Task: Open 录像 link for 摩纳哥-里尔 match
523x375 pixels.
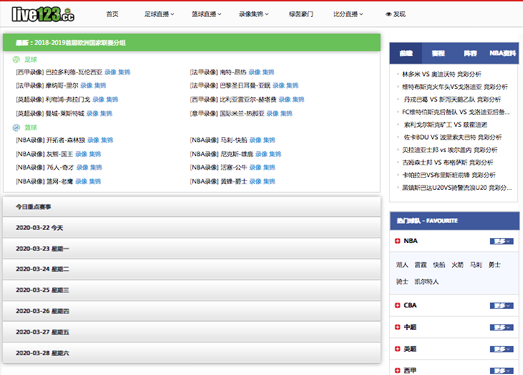Action: [x=86, y=86]
